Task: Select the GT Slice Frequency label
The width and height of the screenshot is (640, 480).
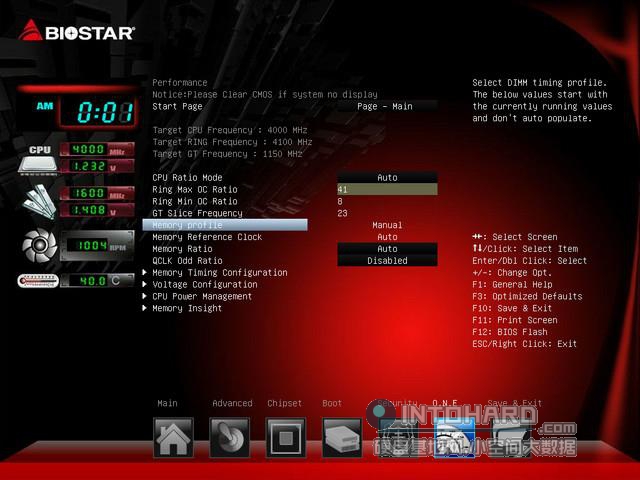Action: tap(197, 213)
